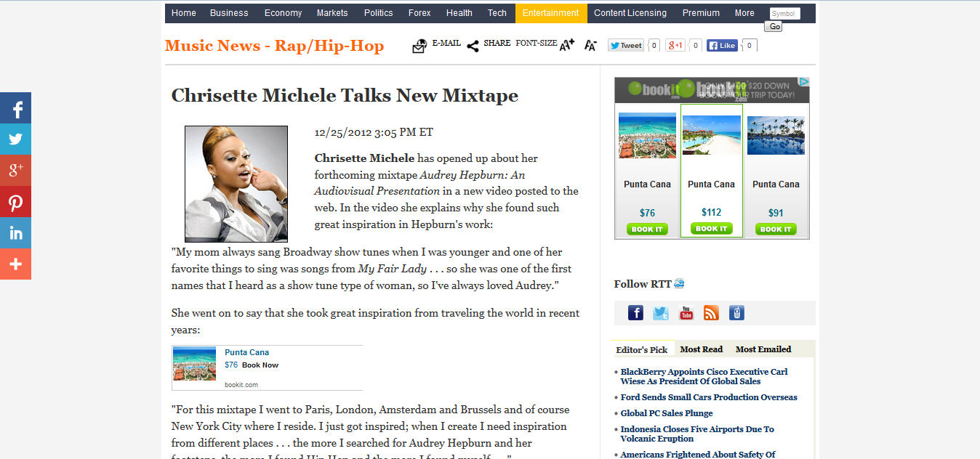Pin article using Pinterest sidebar icon

click(x=15, y=202)
